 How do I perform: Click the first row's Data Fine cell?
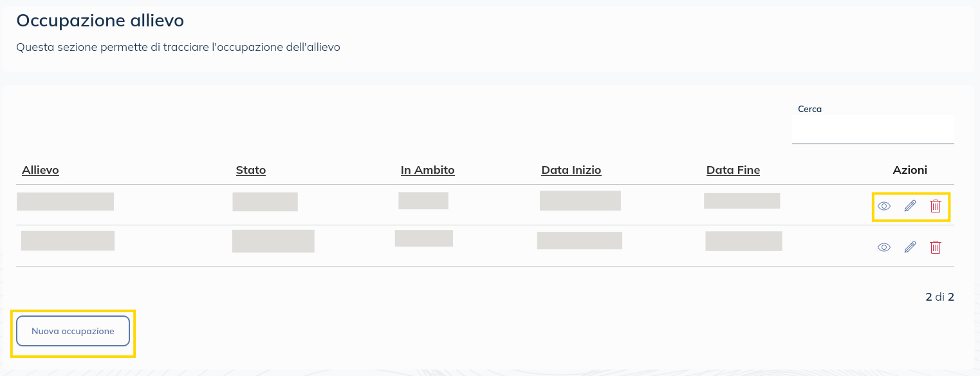[742, 201]
